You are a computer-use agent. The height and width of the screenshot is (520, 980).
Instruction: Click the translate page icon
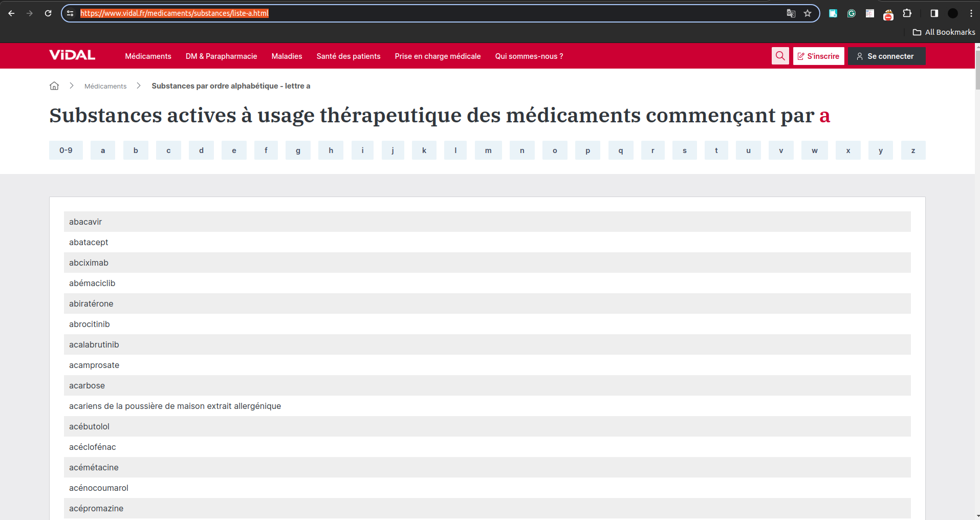[x=791, y=13]
